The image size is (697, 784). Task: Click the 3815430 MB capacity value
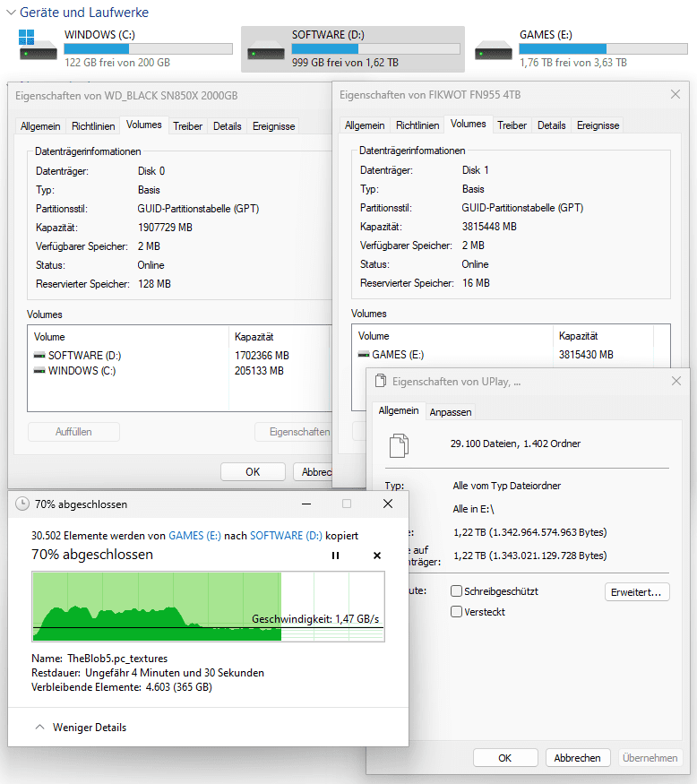[x=586, y=355]
